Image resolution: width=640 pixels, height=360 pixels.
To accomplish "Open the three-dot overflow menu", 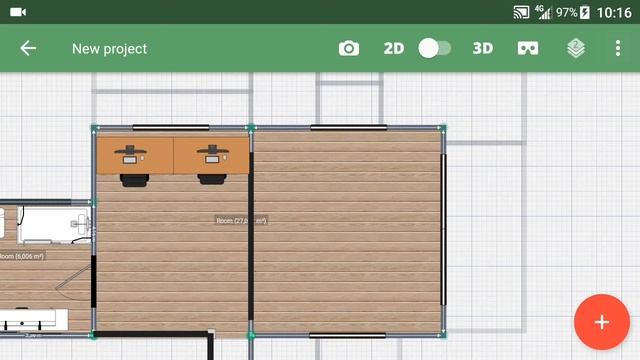I will 618,48.
